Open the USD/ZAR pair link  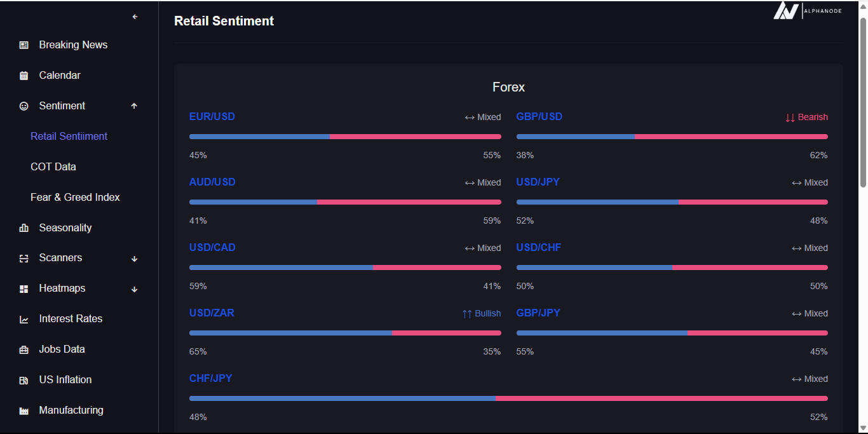pyautogui.click(x=212, y=313)
